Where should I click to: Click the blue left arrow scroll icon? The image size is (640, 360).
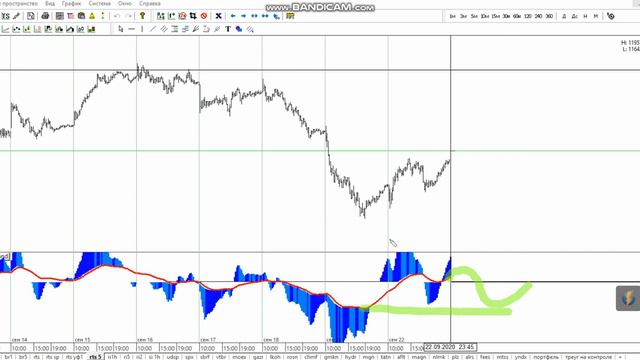tap(233, 16)
